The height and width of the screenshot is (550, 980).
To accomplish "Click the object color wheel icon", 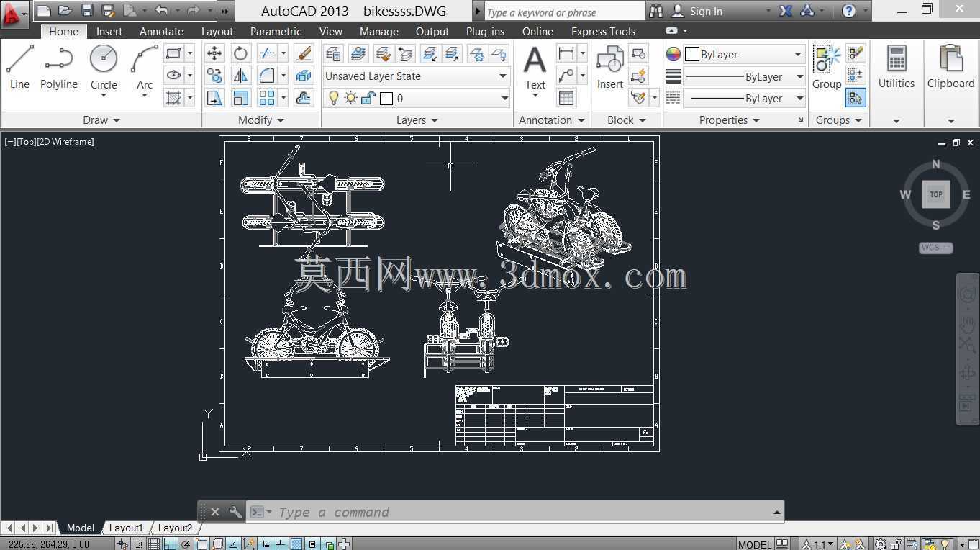I will coord(673,54).
